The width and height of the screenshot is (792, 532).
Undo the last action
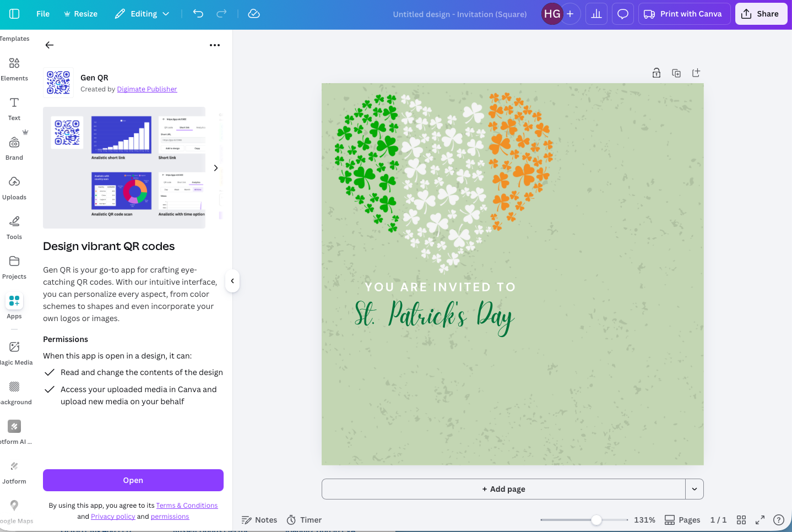(x=198, y=14)
